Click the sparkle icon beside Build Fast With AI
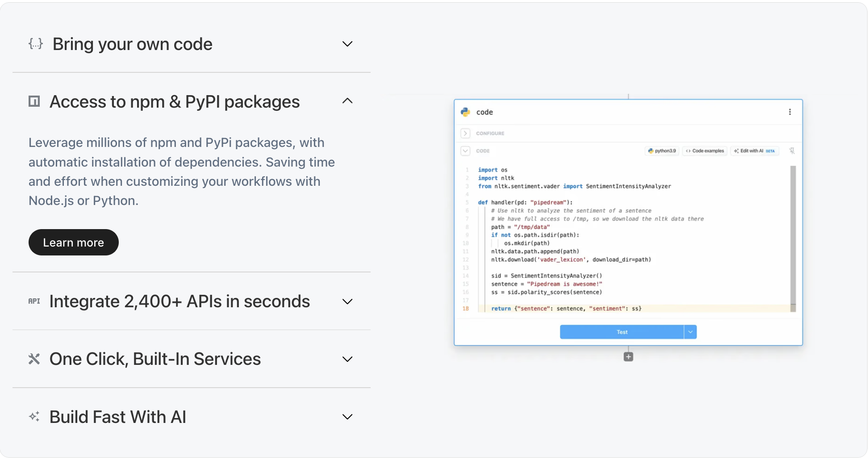This screenshot has height=460, width=868. point(34,417)
